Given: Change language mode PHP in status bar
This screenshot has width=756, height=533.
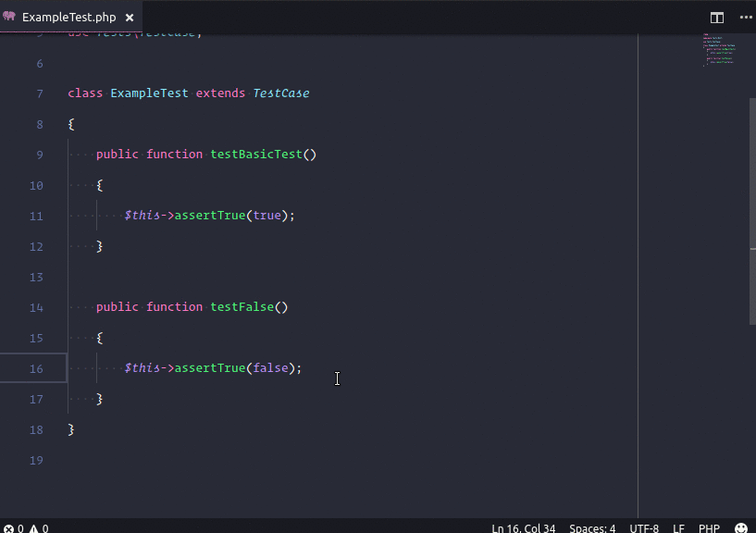Looking at the screenshot, I should [709, 528].
